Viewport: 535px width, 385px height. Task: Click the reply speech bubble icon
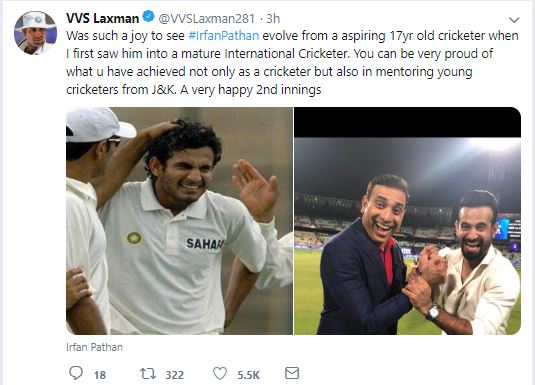(76, 373)
